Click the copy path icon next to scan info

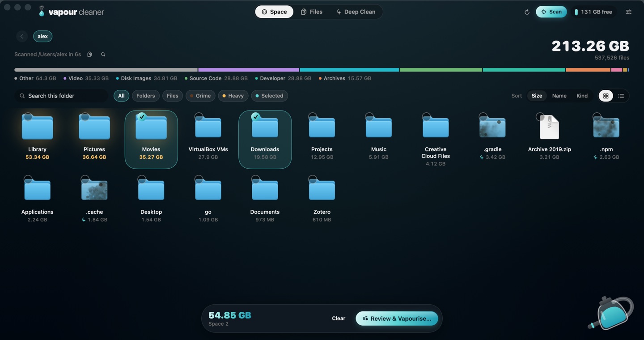coord(89,54)
